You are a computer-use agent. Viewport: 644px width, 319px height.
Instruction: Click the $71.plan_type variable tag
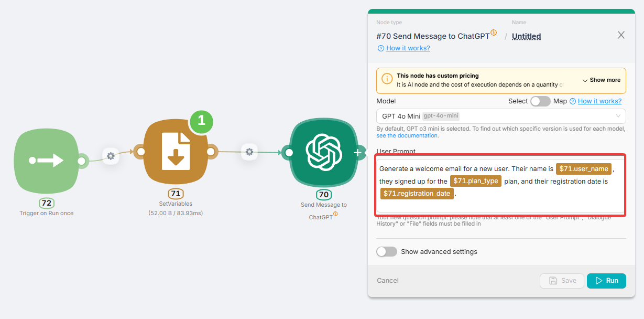pos(476,181)
